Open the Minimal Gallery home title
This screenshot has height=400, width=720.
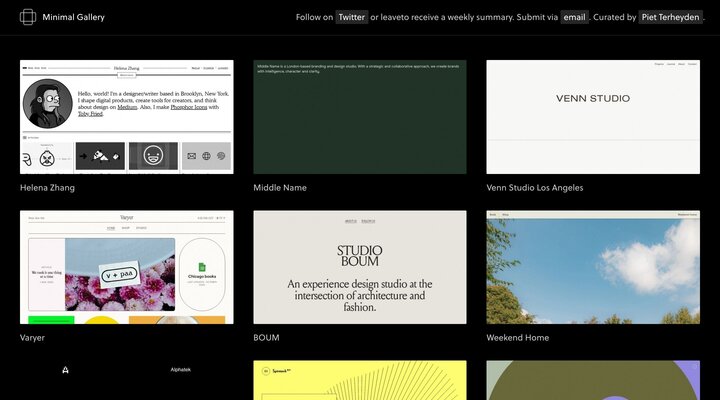73,17
